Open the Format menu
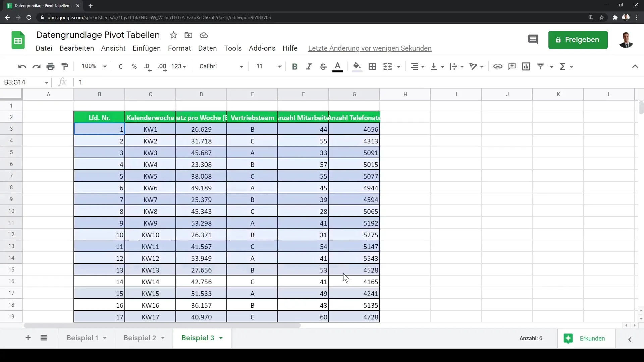644x362 pixels. click(179, 48)
